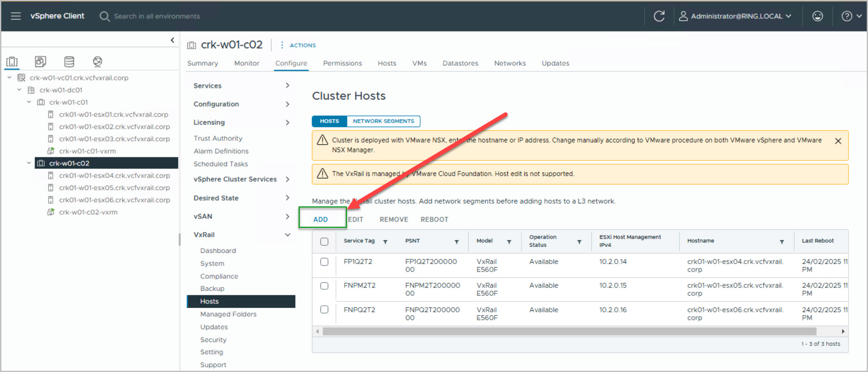Switch to the Monitor tab
Image resolution: width=868 pixels, height=372 pixels.
(246, 63)
